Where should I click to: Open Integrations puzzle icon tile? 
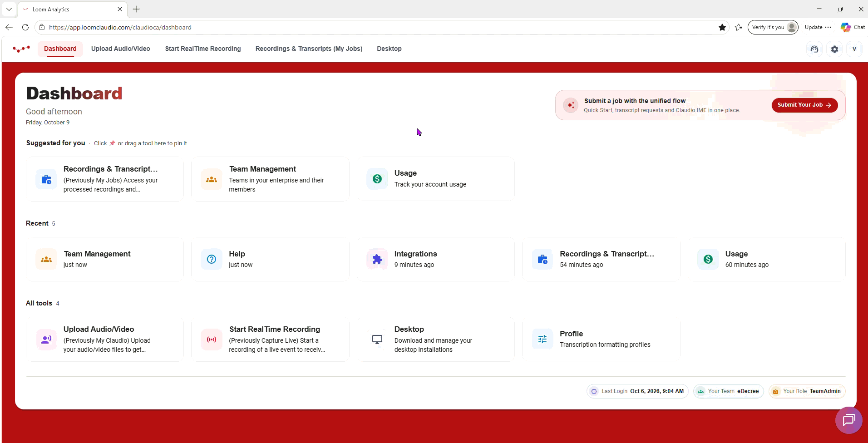click(377, 259)
